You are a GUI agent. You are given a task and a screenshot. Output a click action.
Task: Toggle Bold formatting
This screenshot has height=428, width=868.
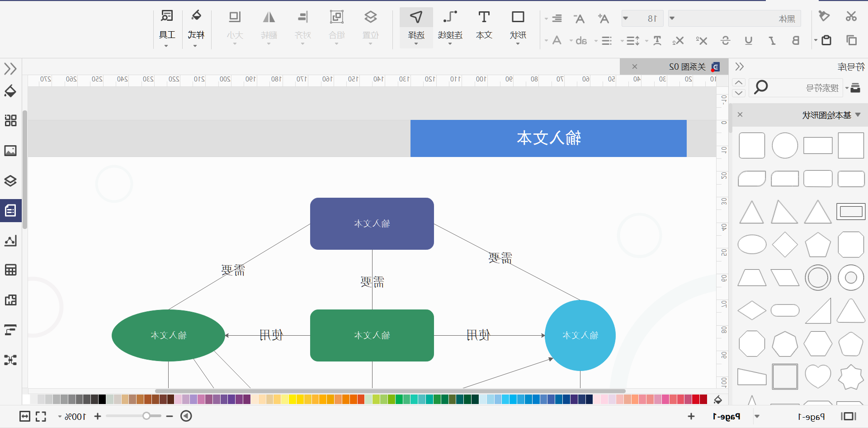(796, 41)
